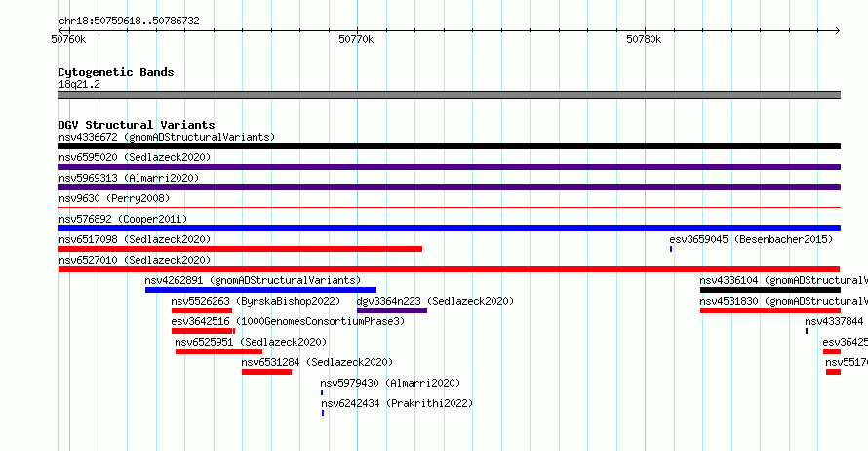Open the nsv5969313 Almarri2020 label
868x451 pixels.
(x=129, y=178)
